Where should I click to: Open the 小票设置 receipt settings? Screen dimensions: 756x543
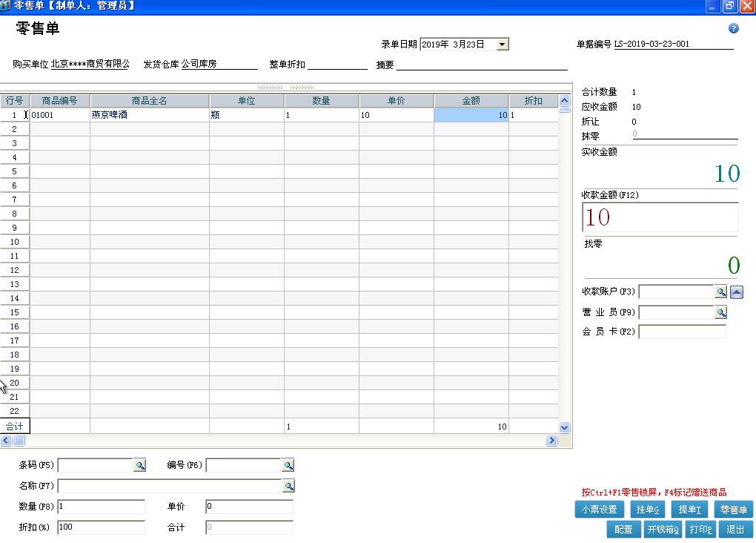[x=600, y=510]
